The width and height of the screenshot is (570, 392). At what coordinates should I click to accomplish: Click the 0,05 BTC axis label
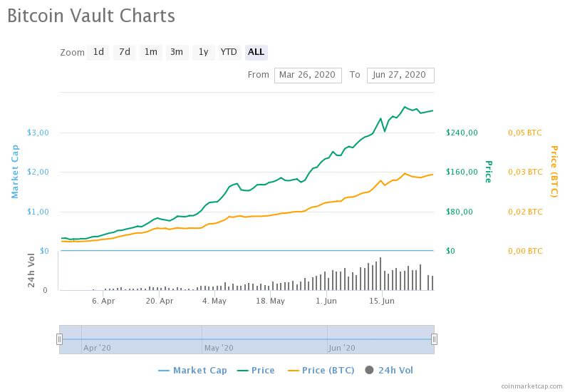[524, 133]
